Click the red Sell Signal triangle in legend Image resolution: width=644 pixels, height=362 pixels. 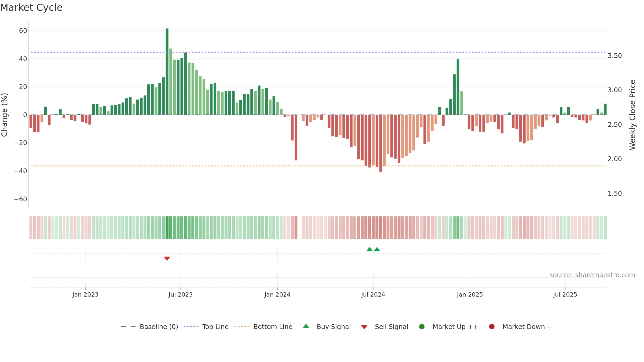(x=364, y=327)
